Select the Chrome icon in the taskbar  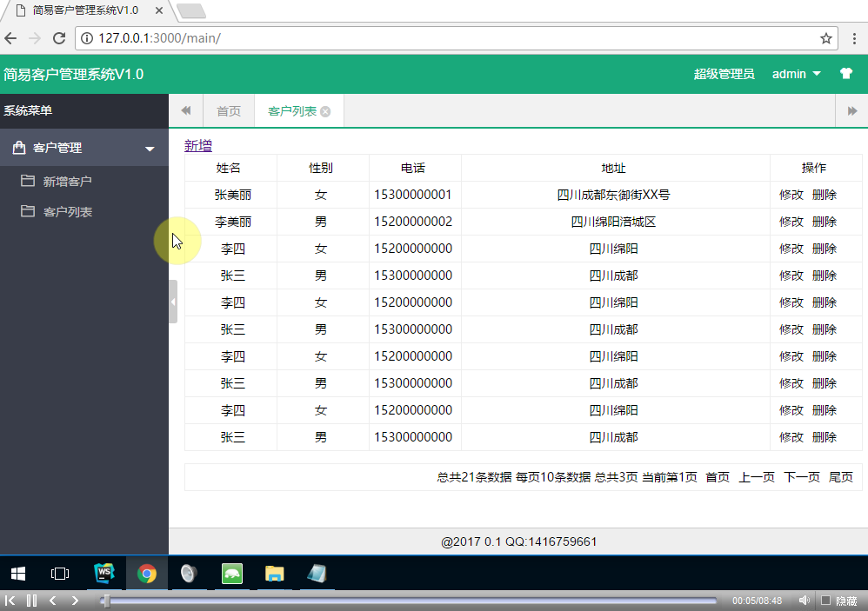[x=147, y=574]
